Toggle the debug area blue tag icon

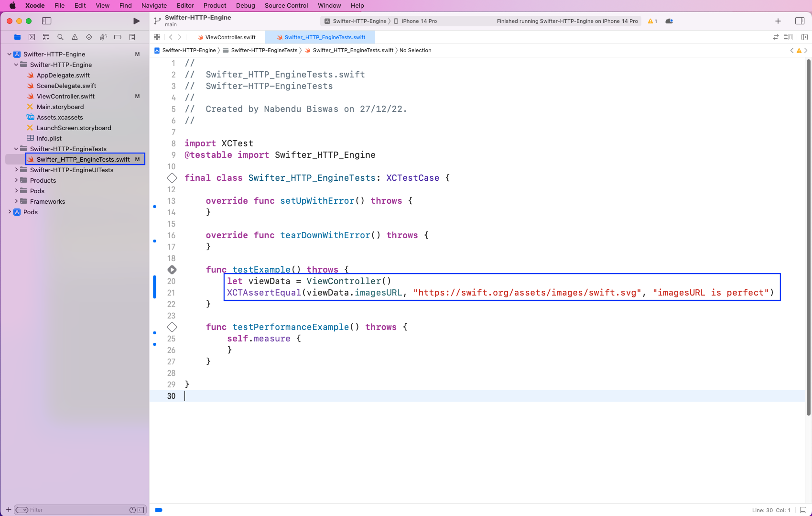[159, 510]
